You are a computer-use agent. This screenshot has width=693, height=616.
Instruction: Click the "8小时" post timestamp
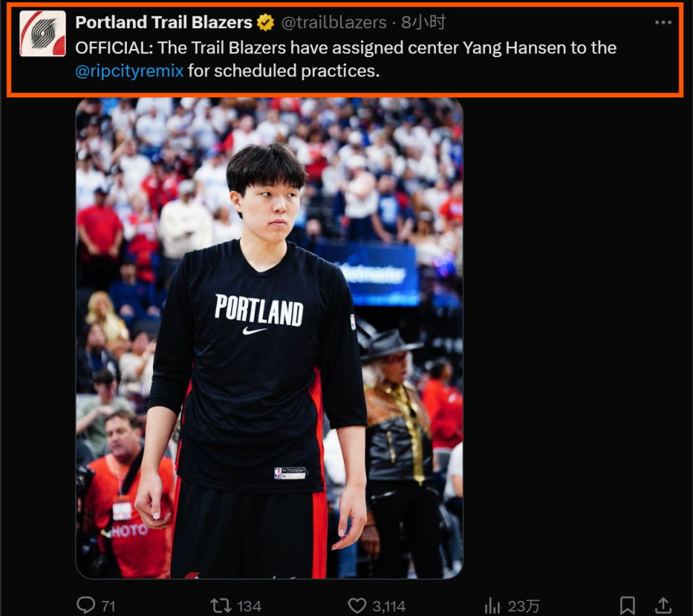tap(424, 23)
